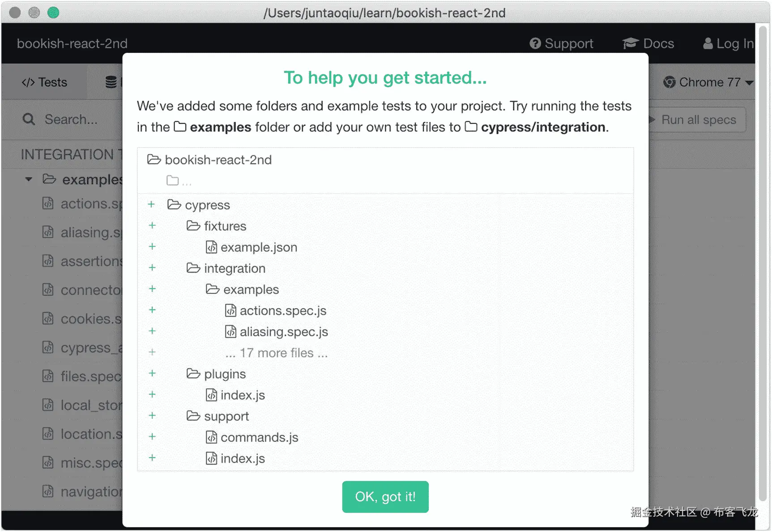
Task: Switch to the Tests tab
Action: coord(44,82)
